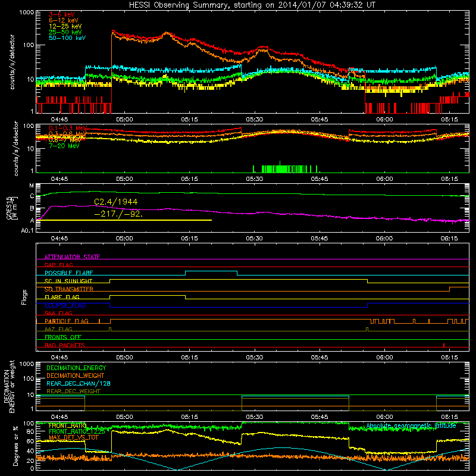
Task: Click the SC_IN_SUNLIGHT flag label
Action: [68, 281]
